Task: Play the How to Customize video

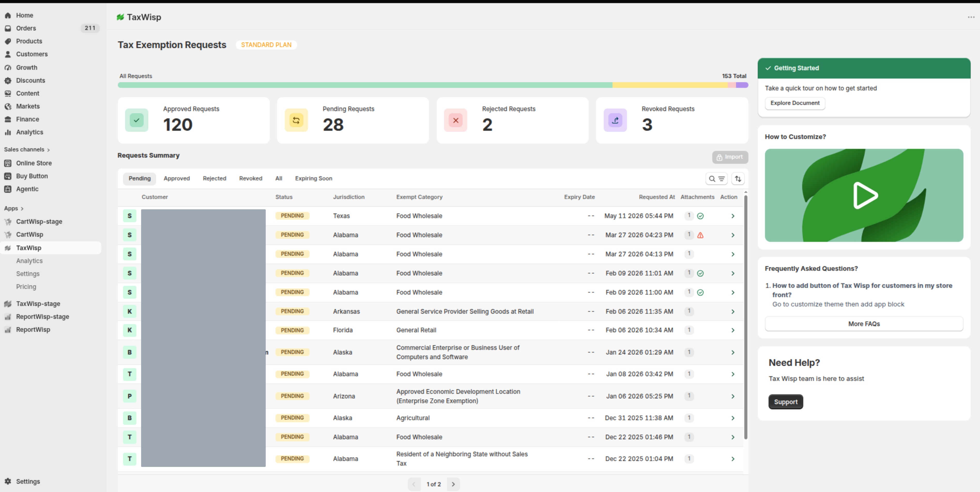Action: (864, 195)
